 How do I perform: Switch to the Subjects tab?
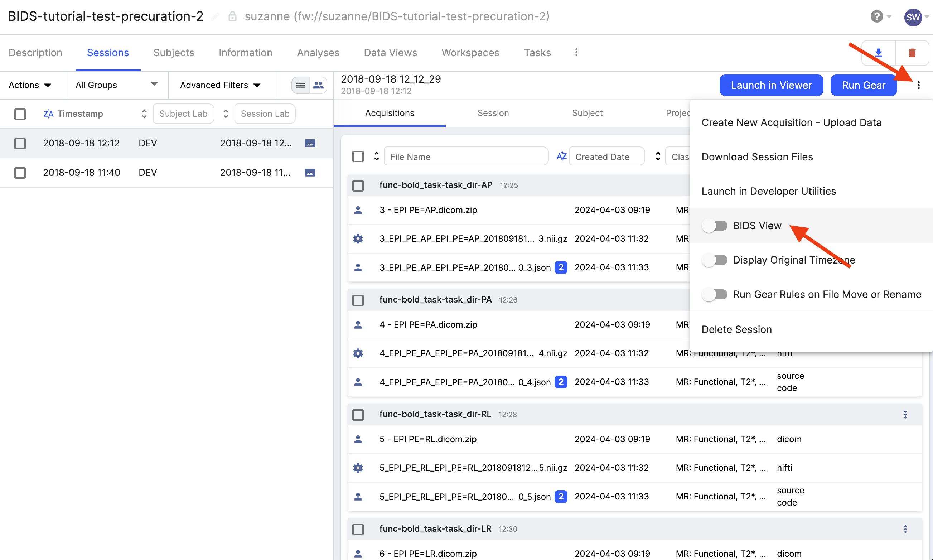(x=174, y=53)
